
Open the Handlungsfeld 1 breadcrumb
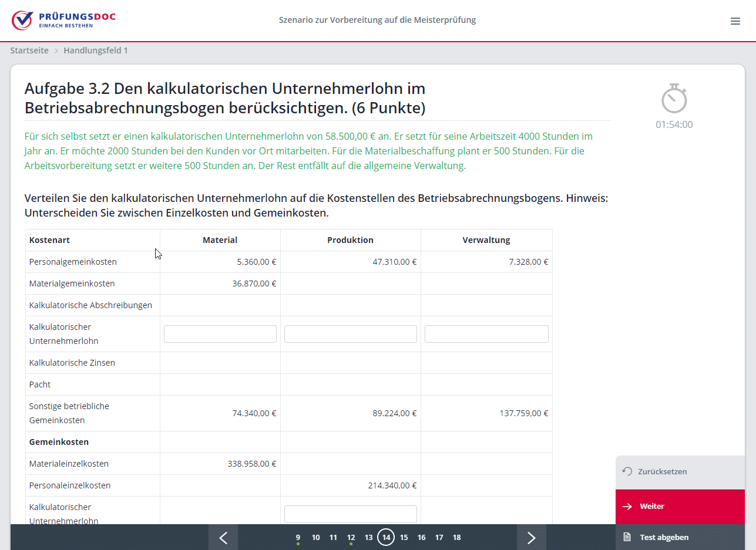pos(96,50)
